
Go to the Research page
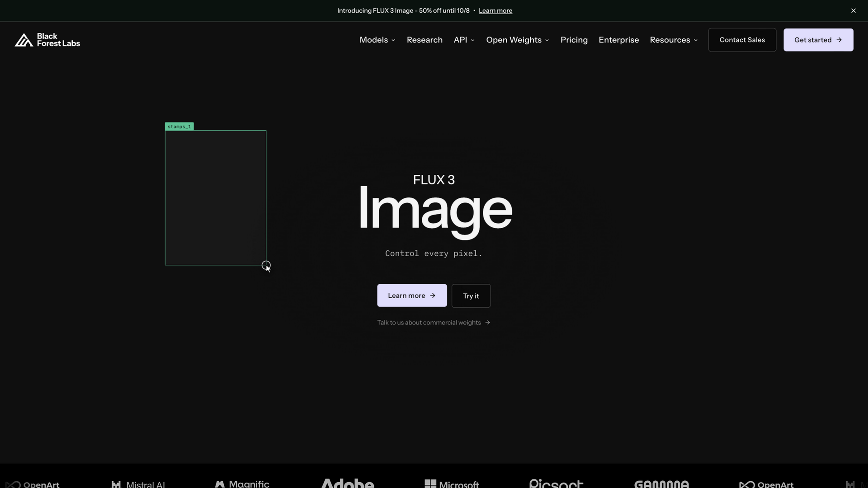(425, 40)
